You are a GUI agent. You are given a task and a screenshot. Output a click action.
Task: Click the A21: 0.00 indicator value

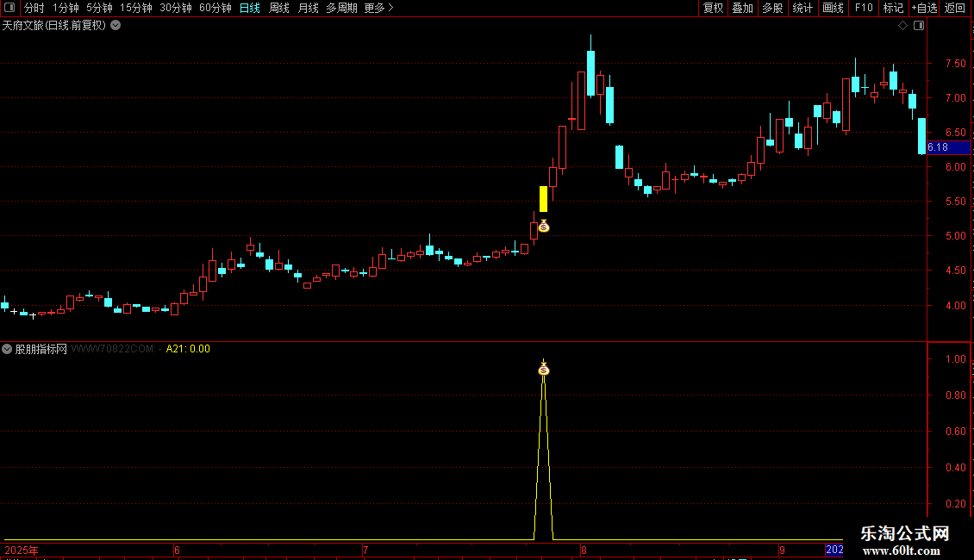point(188,349)
